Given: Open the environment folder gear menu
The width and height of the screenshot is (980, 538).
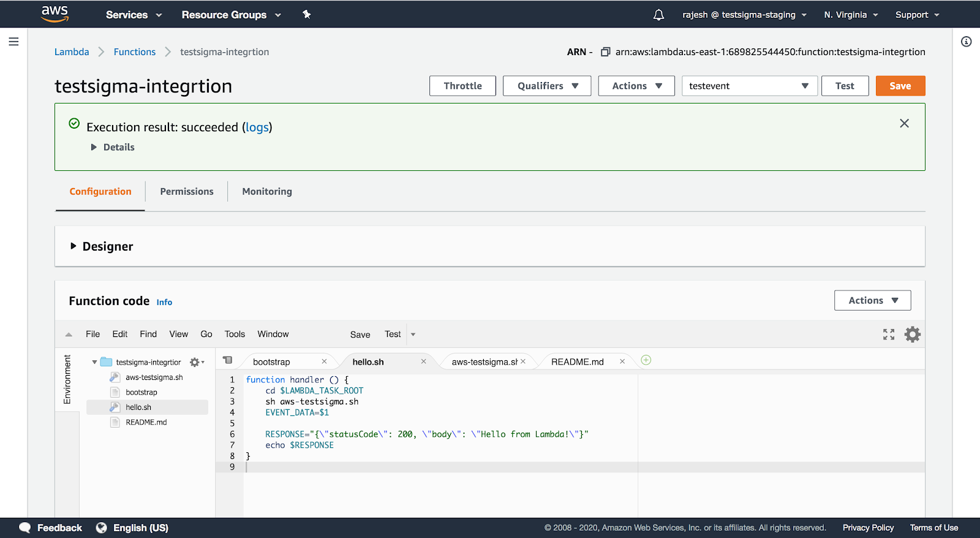Looking at the screenshot, I should tap(197, 362).
